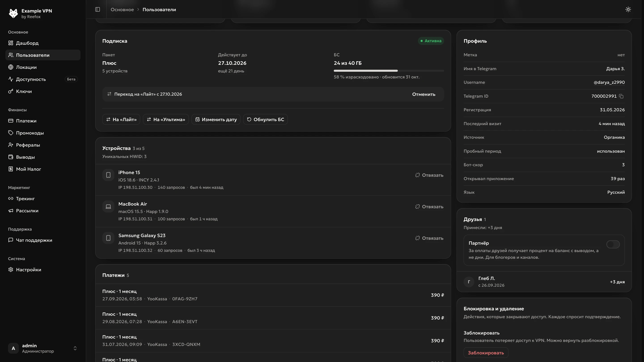Open the @darya_z2990 username link

click(x=609, y=82)
